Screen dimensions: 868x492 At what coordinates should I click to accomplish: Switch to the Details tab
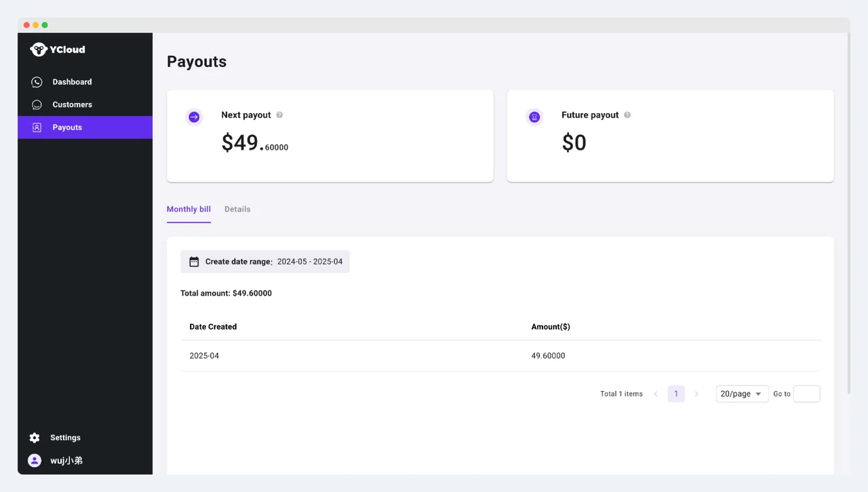(x=237, y=209)
